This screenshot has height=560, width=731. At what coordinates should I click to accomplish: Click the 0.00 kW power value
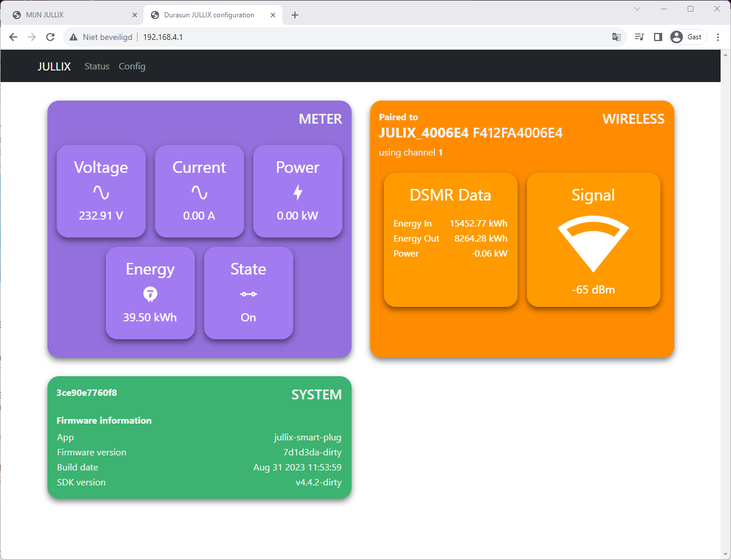(298, 216)
